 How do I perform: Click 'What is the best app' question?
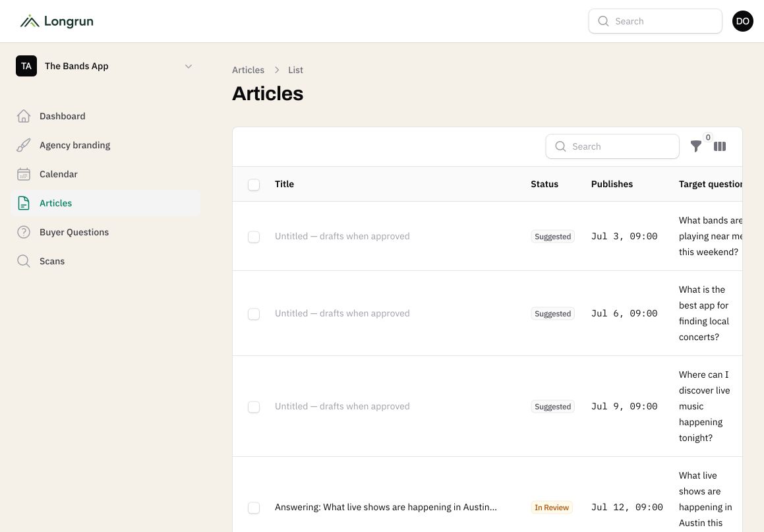pos(704,313)
